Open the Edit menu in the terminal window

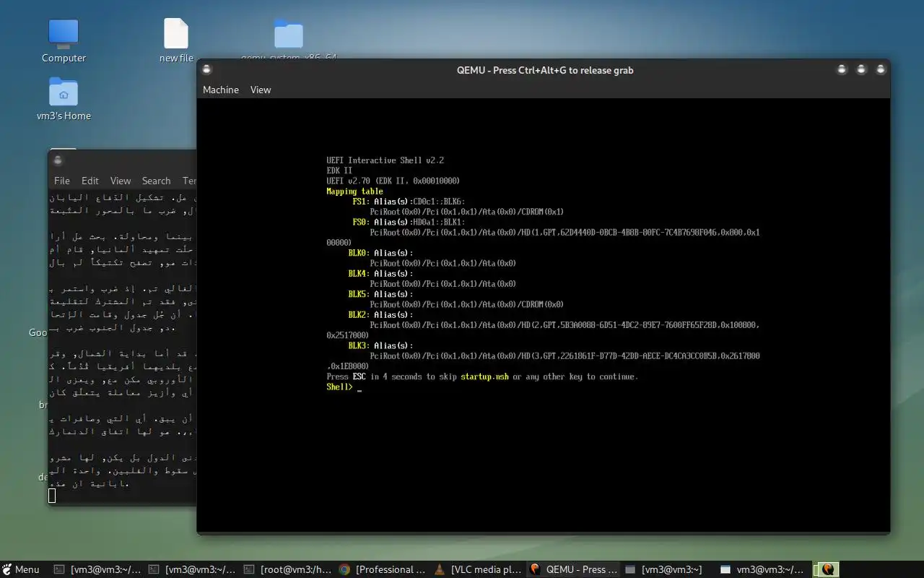click(x=90, y=181)
